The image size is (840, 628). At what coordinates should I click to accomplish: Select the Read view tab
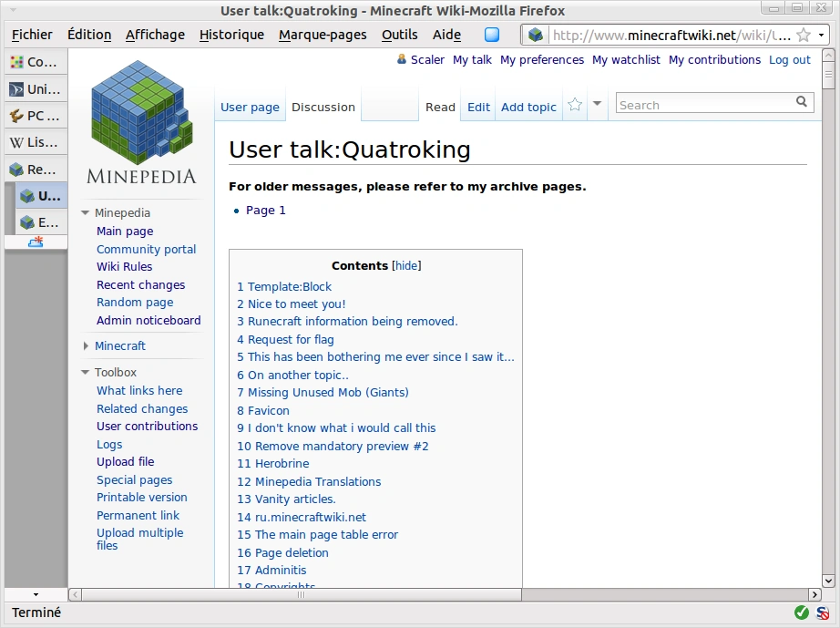click(x=440, y=108)
